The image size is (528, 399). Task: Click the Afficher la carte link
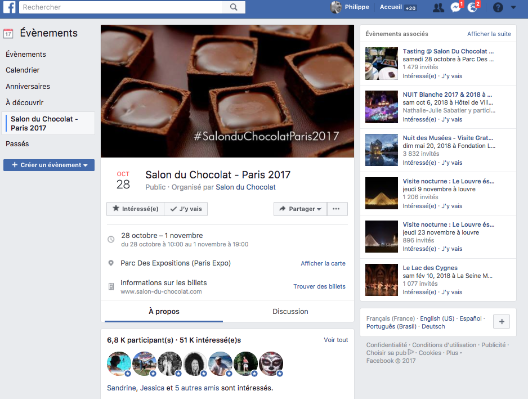(x=323, y=263)
